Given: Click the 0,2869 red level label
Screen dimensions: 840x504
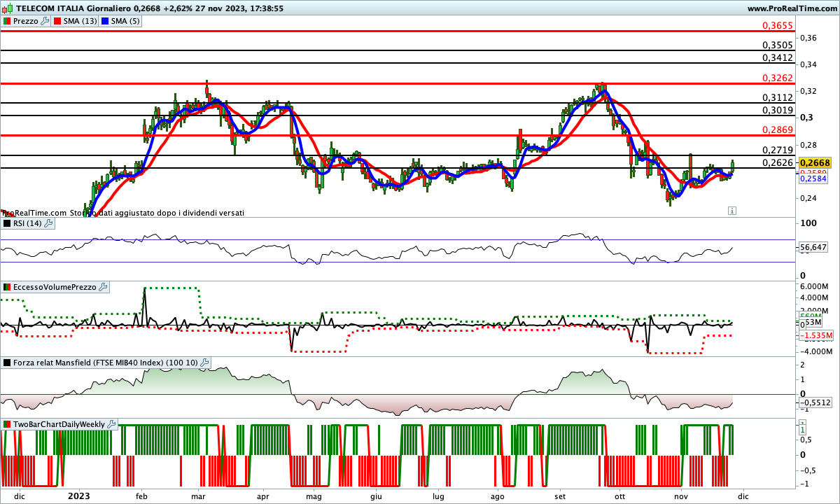Looking at the screenshot, I should point(777,129).
